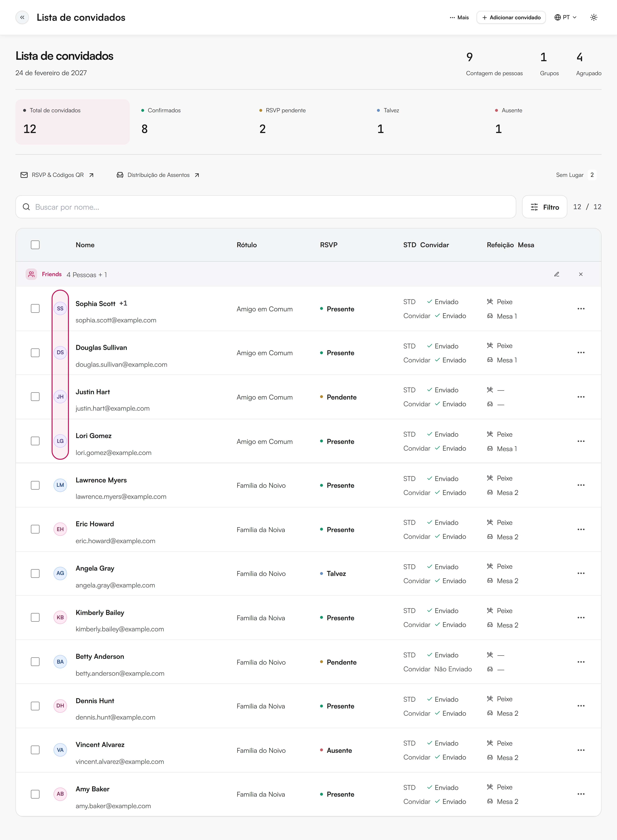Tick checkbox for Vincent Alvarez
617x840 pixels.
[35, 750]
